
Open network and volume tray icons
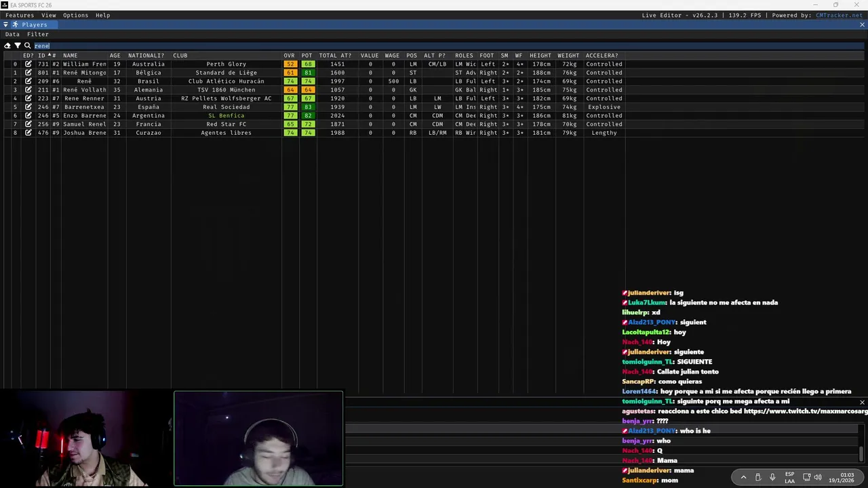tap(812, 477)
